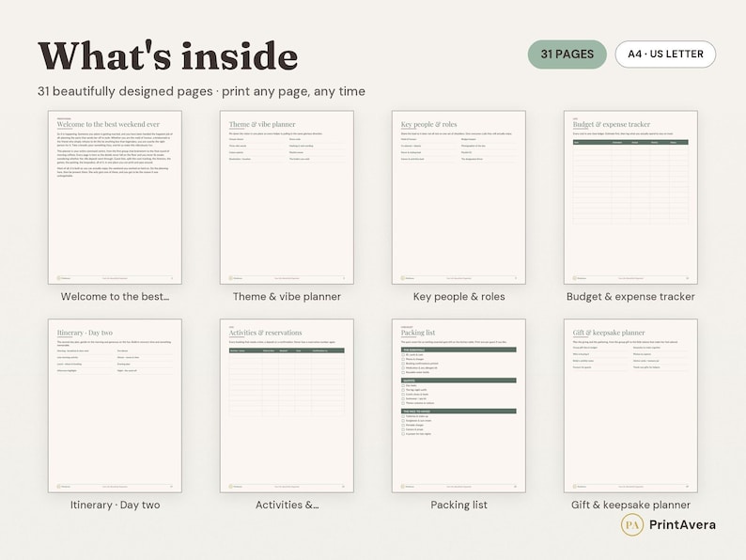Click The Essentials green header bar in Packing list

tap(458, 350)
